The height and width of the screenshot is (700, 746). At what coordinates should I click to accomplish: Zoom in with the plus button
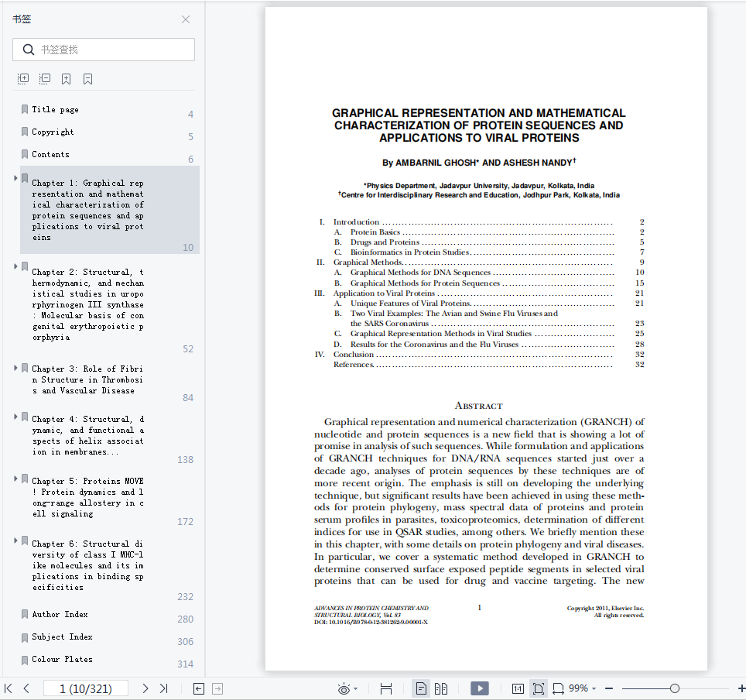(x=741, y=688)
